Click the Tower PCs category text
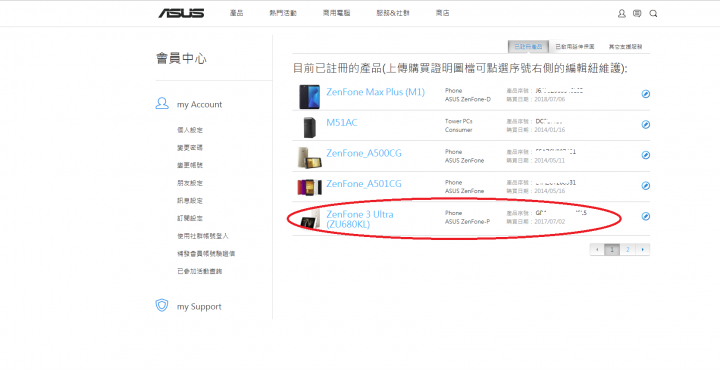The width and height of the screenshot is (720, 371). (x=458, y=121)
